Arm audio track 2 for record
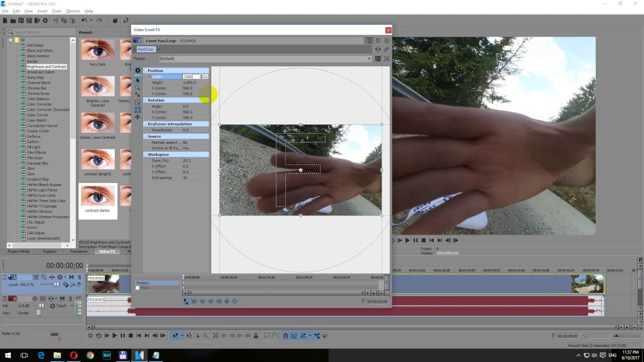This screenshot has height=362, width=644. pos(35,299)
